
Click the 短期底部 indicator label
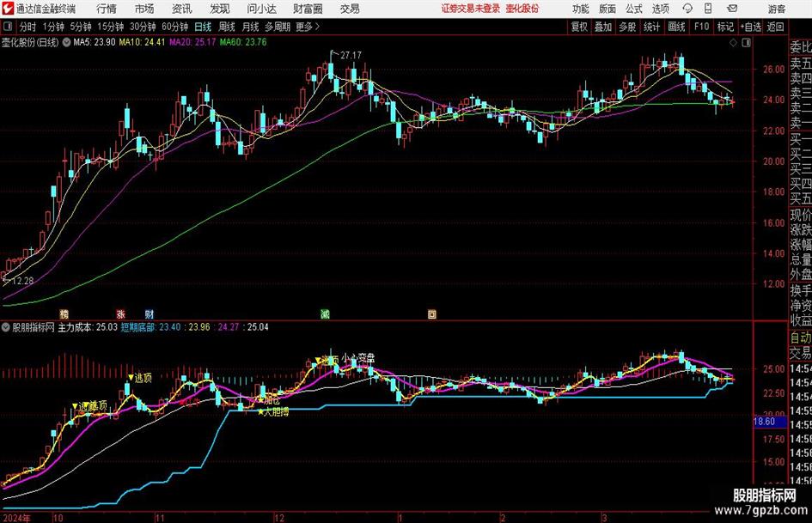[137, 327]
